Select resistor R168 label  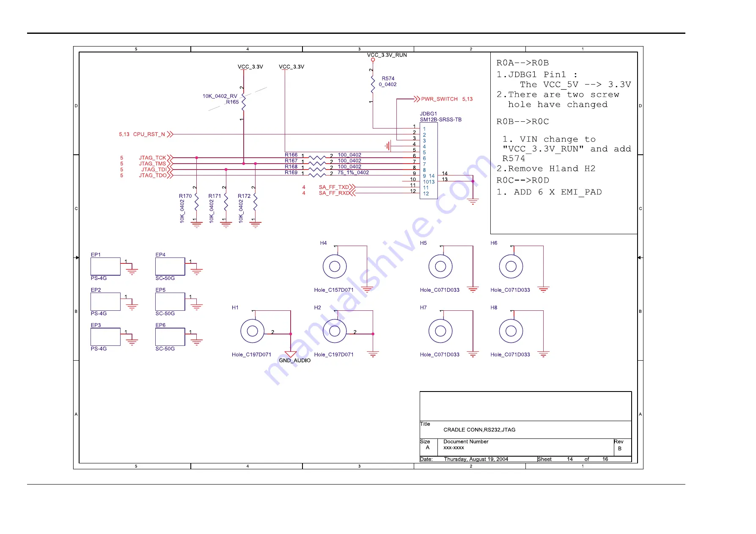click(291, 167)
